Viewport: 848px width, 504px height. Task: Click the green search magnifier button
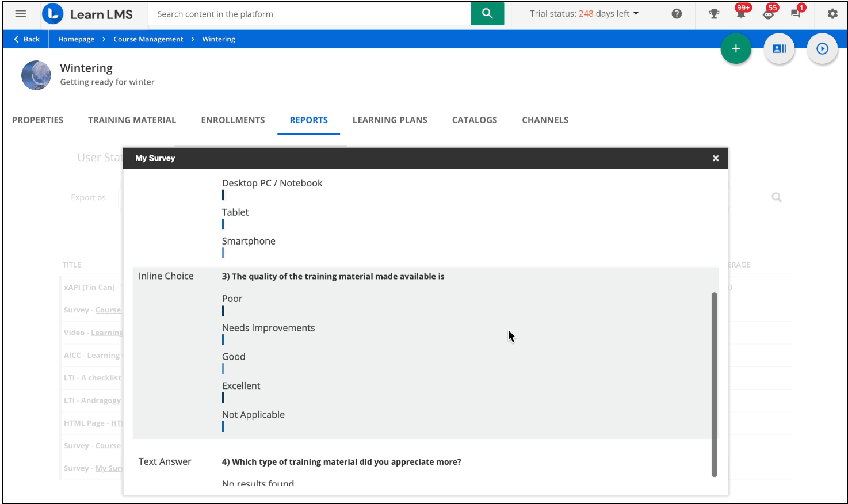(x=487, y=14)
